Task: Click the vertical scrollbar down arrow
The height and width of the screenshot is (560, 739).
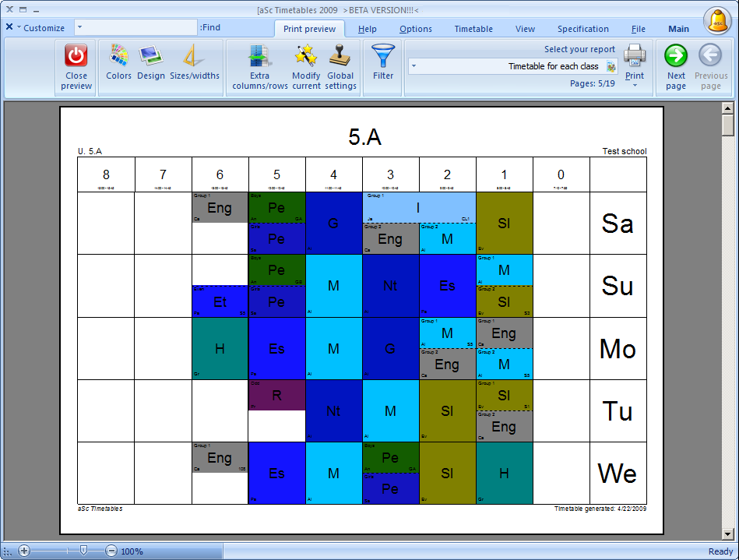Action: tap(728, 534)
